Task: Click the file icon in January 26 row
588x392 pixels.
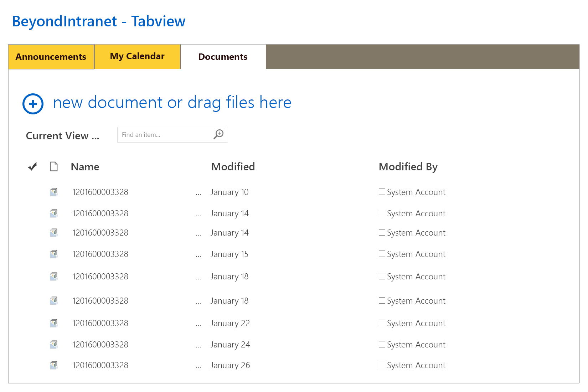Action: [x=54, y=365]
